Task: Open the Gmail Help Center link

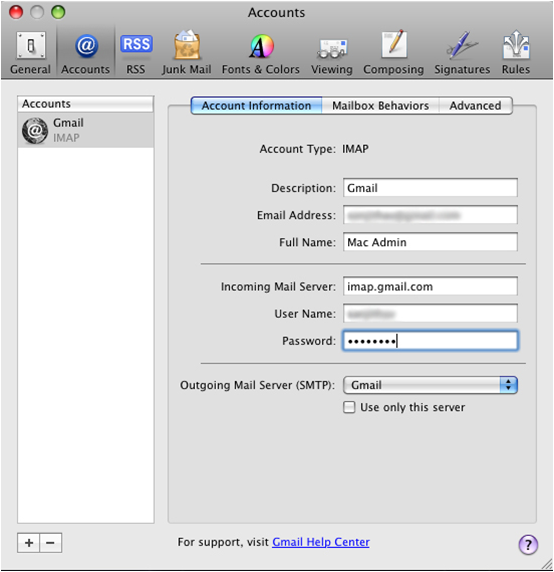Action: pos(321,542)
